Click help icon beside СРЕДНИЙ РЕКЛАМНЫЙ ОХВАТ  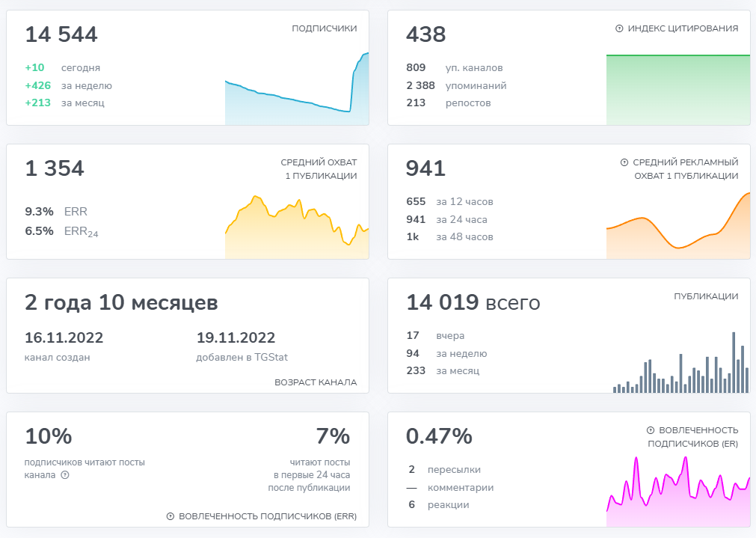[x=624, y=162]
